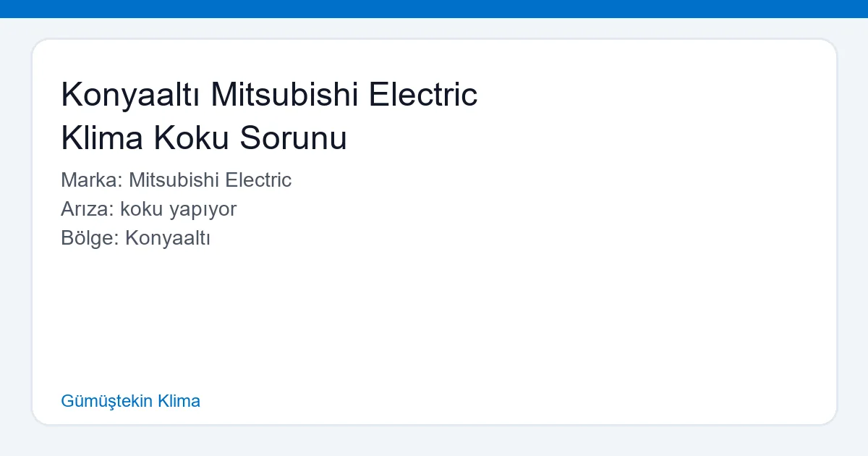The image size is (868, 456).
Task: Open the Gümüştekin Klima link
Action: [x=130, y=401]
